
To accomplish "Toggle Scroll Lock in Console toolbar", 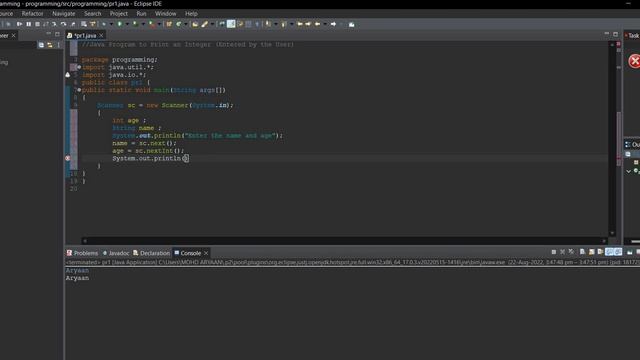I will coord(591,252).
